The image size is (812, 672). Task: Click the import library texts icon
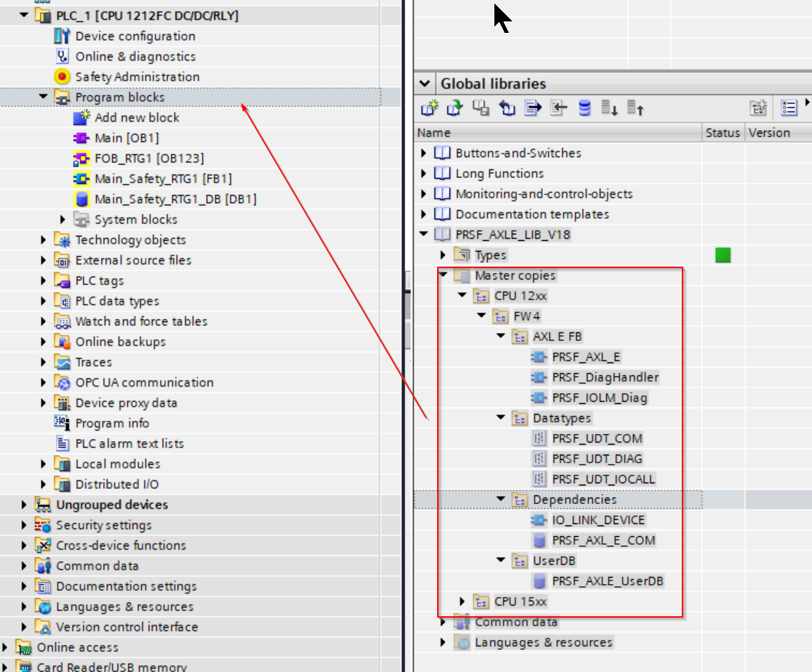tap(559, 108)
